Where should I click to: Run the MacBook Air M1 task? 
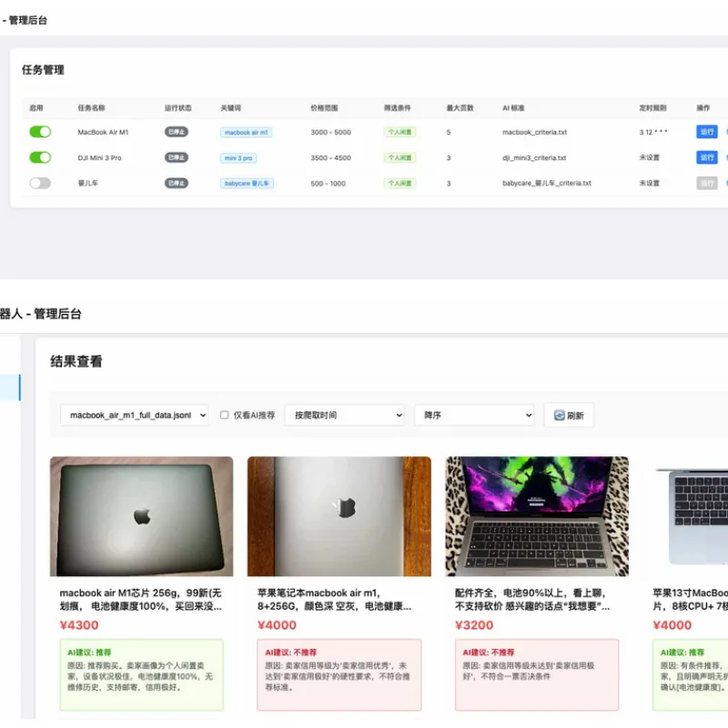tap(707, 132)
